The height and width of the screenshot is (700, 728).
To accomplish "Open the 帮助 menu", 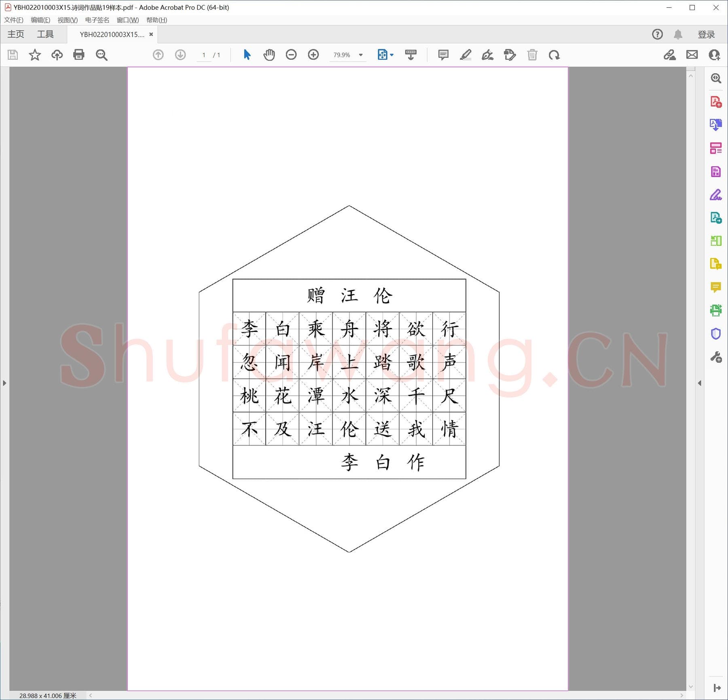I will tap(157, 20).
